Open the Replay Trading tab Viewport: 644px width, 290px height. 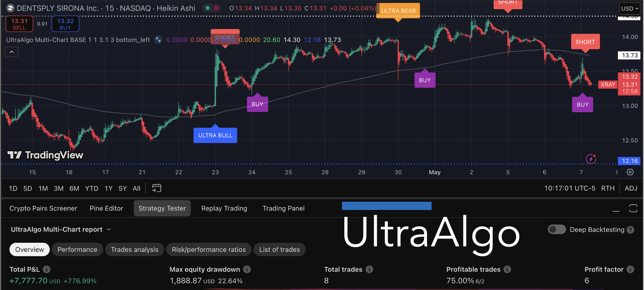(224, 208)
